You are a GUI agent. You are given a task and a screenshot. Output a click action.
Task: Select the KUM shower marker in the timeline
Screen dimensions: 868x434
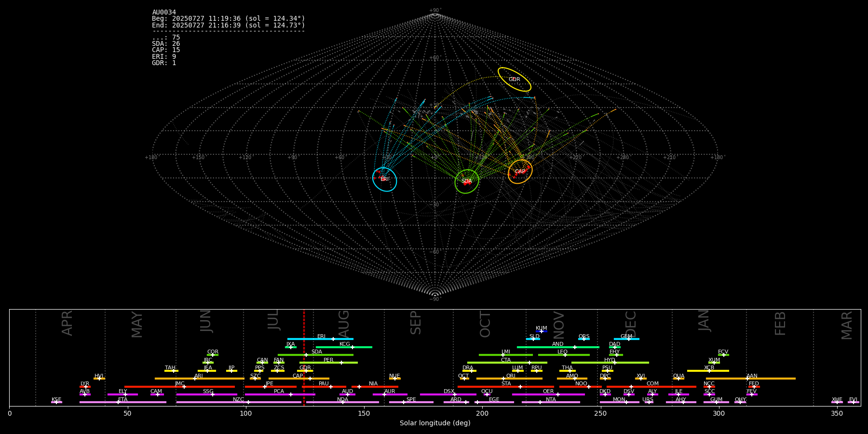pos(542,331)
